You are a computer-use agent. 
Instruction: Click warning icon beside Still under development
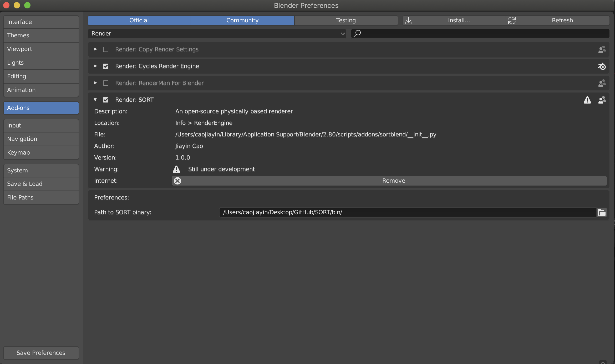tap(176, 169)
